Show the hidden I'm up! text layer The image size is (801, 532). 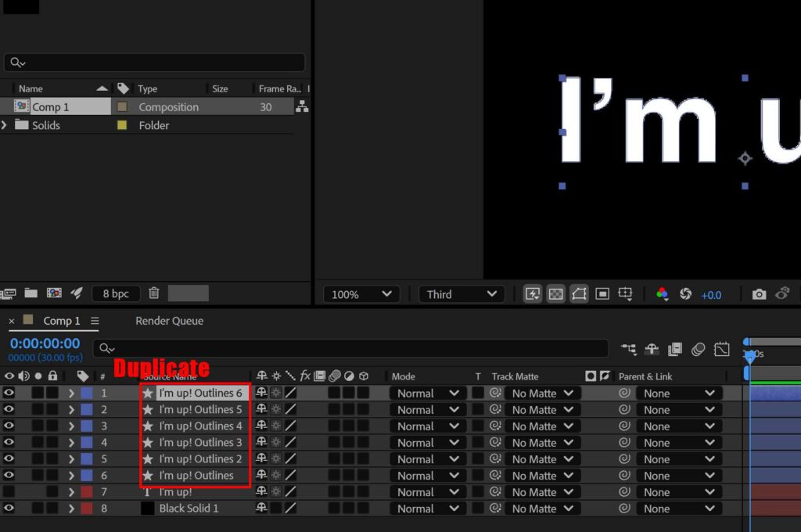pyautogui.click(x=9, y=491)
